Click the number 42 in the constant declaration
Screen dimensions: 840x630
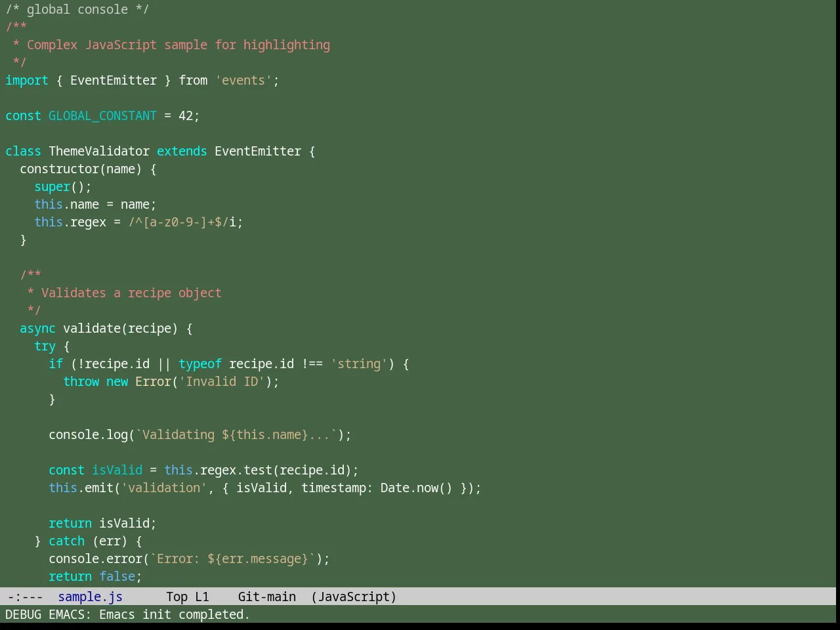point(186,115)
